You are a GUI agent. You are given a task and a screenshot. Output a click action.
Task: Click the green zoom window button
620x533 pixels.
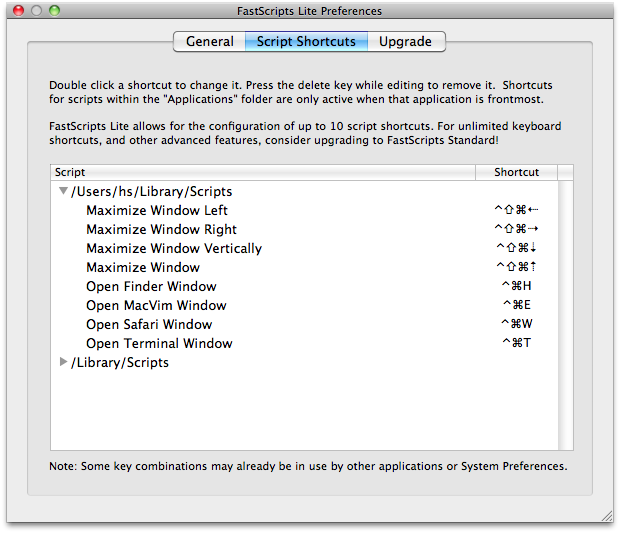coord(54,11)
